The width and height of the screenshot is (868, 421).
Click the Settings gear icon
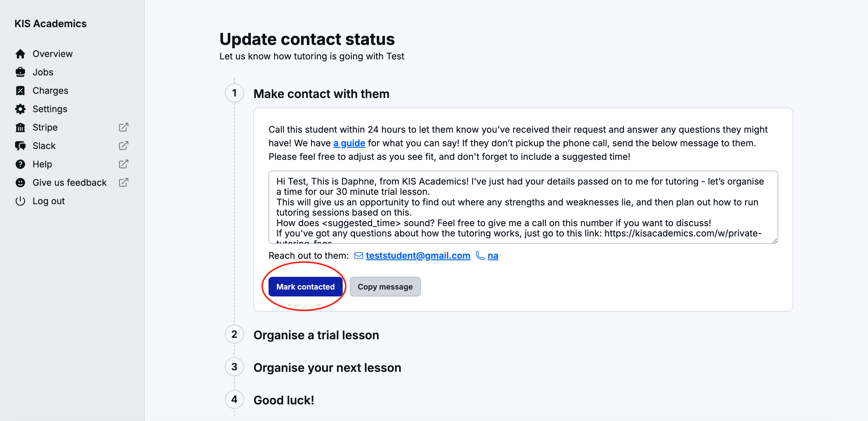click(x=20, y=109)
